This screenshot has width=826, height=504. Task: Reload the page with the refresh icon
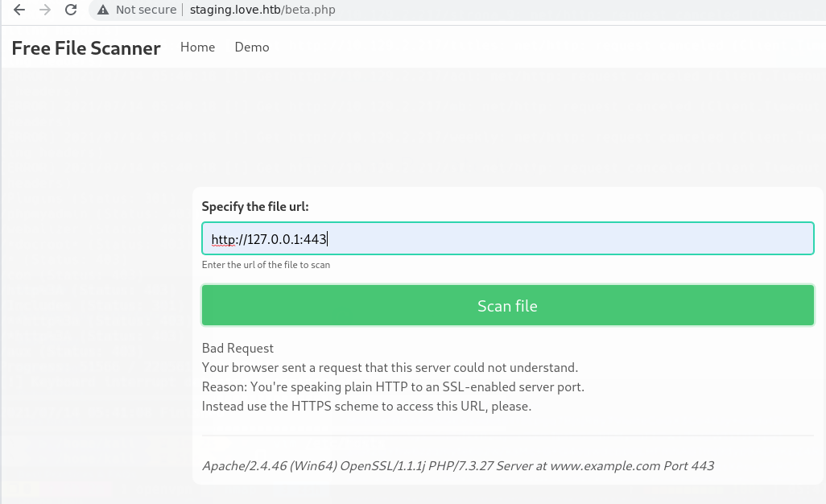(71, 10)
